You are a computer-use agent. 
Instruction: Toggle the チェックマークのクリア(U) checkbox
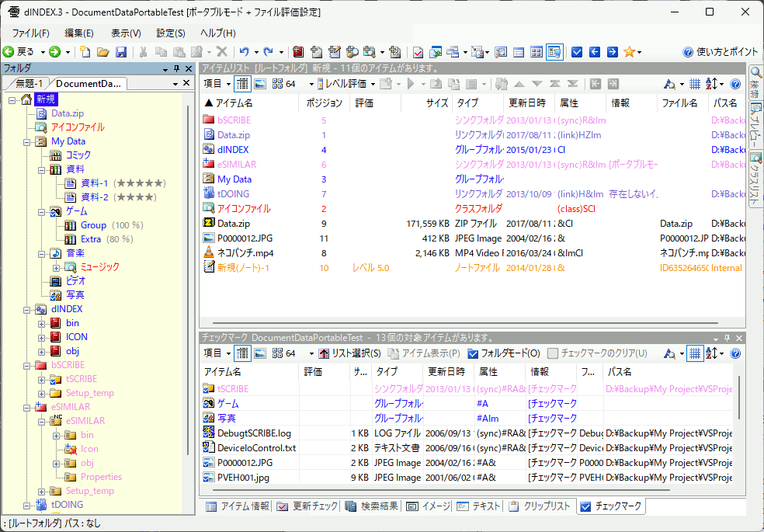pos(597,353)
